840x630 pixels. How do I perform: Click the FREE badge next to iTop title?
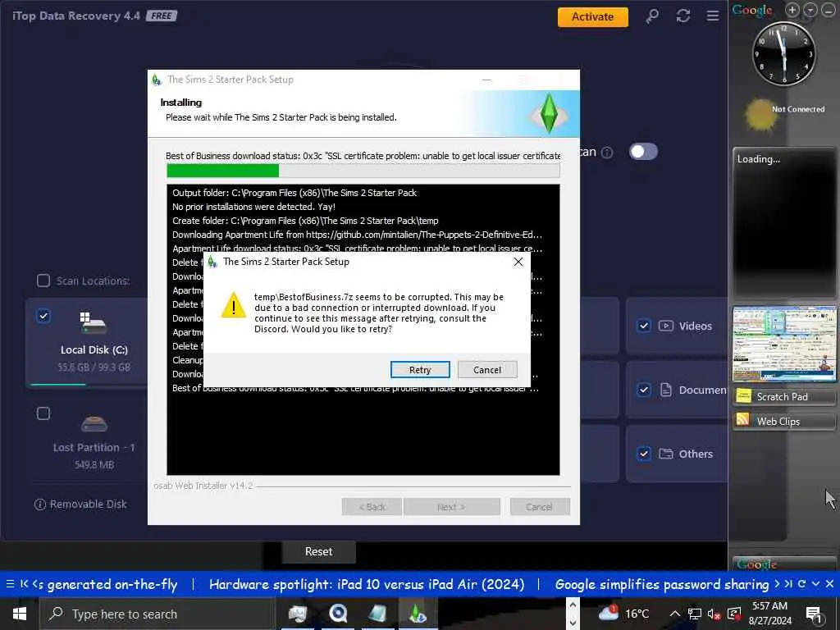tap(162, 16)
